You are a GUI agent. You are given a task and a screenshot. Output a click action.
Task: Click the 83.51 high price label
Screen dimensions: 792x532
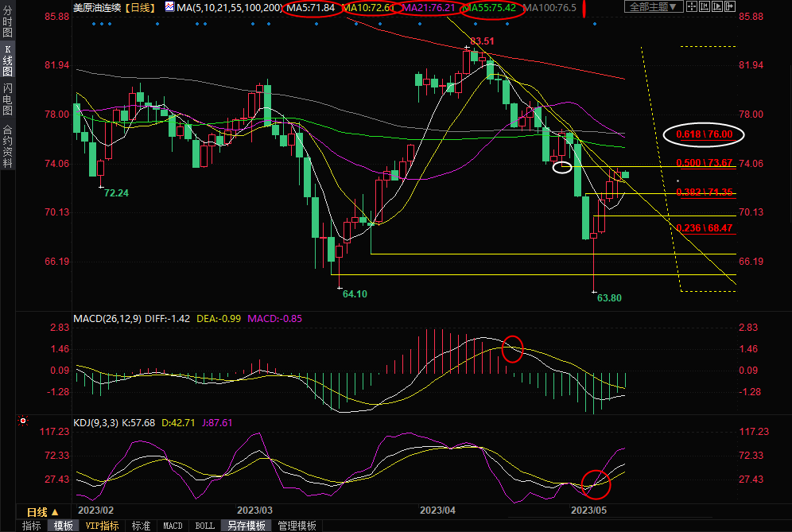point(482,41)
